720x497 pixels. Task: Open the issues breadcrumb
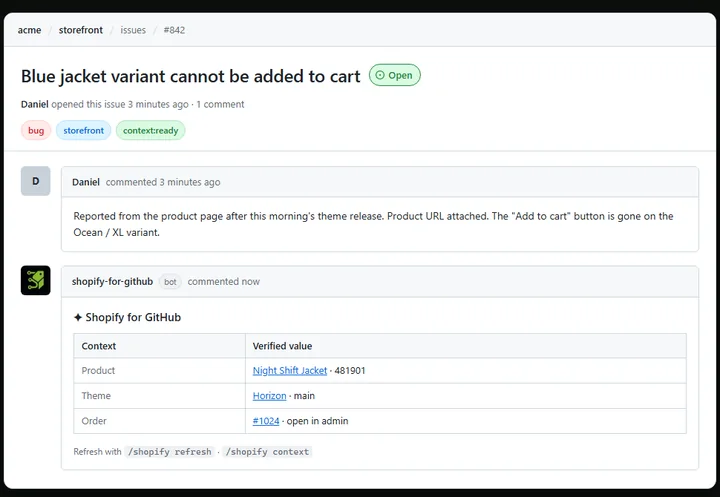pos(133,30)
